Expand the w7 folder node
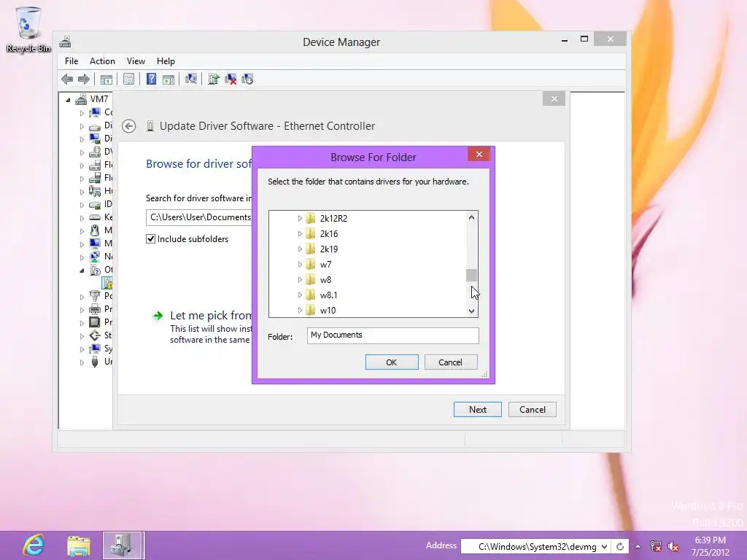 (300, 264)
